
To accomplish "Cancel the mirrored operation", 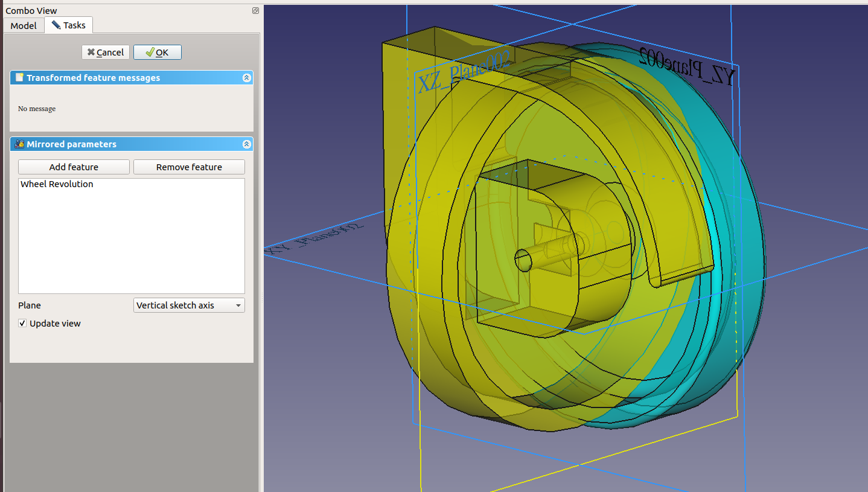I will [x=105, y=53].
